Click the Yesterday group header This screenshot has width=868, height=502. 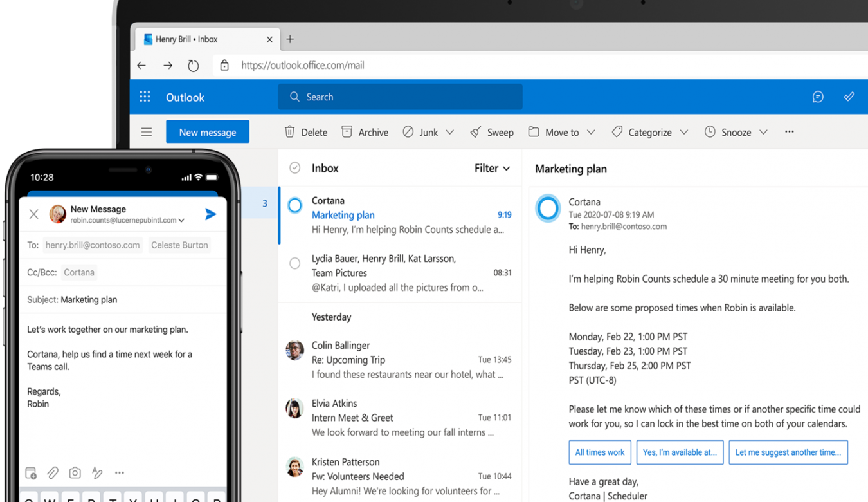332,317
